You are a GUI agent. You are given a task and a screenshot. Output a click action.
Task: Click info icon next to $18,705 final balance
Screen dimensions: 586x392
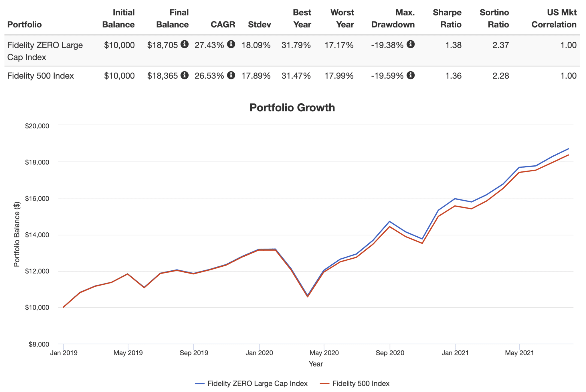(185, 44)
